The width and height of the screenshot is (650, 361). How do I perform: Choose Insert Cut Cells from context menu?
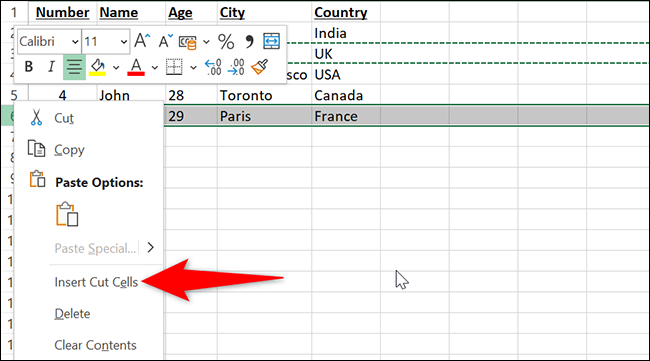[96, 282]
